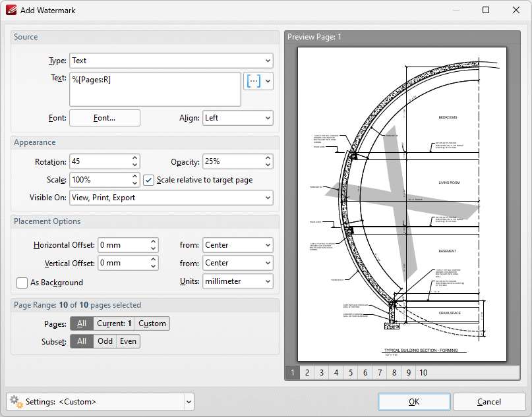Open the Align dropdown set to Left

coord(238,118)
